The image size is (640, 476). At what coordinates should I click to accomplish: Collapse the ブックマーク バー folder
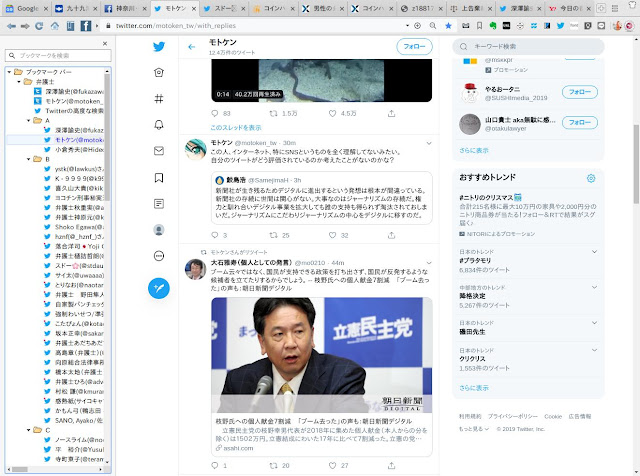coord(9,72)
